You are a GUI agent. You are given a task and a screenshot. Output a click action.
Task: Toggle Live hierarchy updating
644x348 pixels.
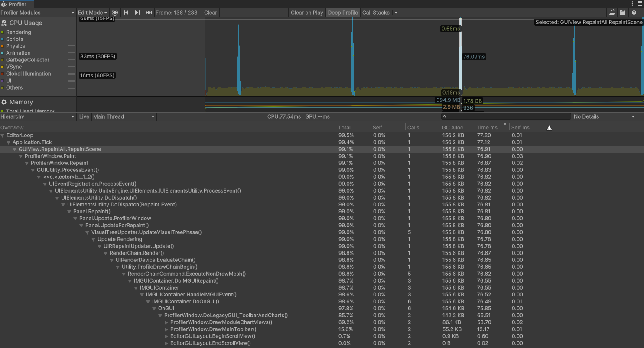coord(84,116)
